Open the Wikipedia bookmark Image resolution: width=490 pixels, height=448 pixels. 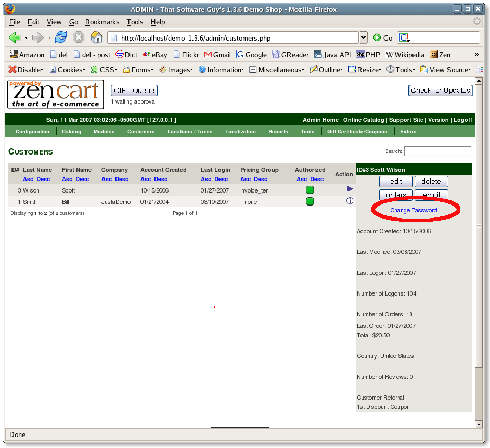405,55
